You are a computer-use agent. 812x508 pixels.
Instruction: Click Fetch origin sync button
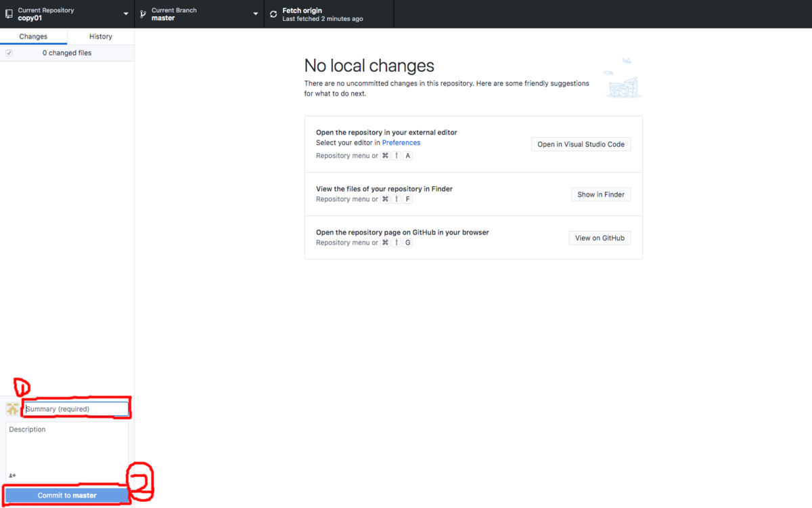[x=329, y=14]
